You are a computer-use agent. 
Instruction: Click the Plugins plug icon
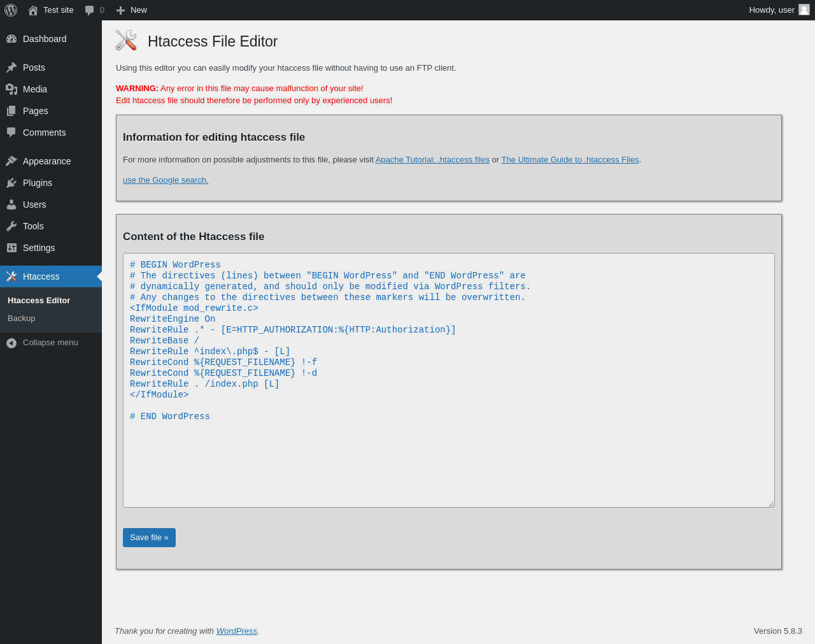[x=11, y=183]
